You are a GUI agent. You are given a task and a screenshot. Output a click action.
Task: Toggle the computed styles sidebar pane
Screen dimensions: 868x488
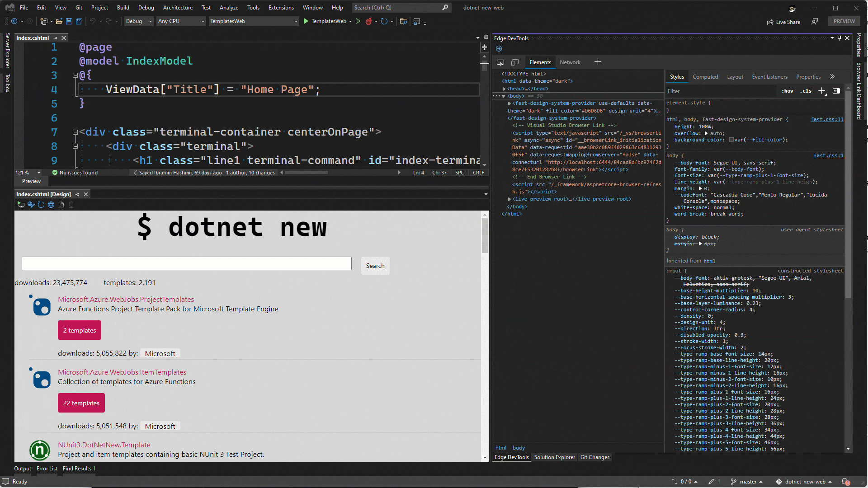[836, 91]
